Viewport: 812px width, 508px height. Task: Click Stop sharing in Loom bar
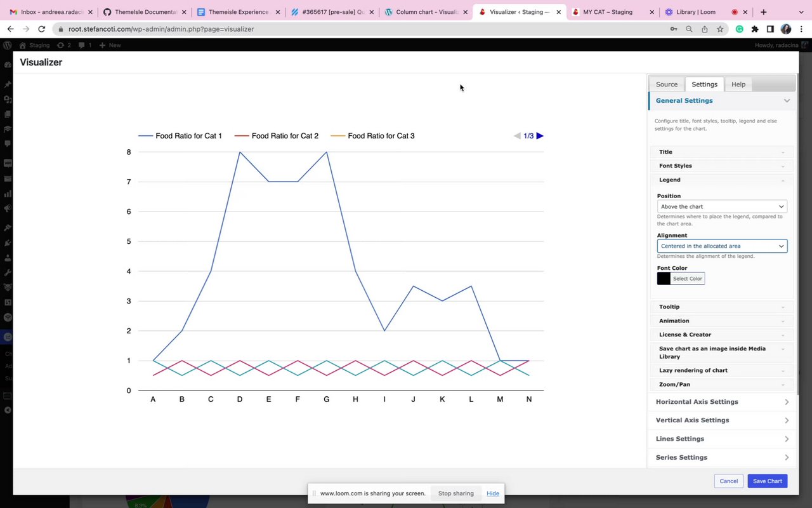pos(455,493)
